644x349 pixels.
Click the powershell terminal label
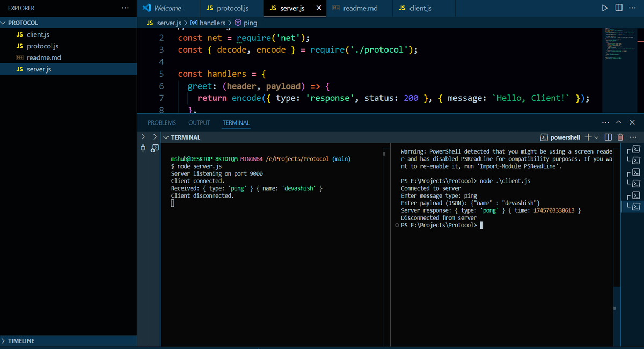click(x=561, y=137)
